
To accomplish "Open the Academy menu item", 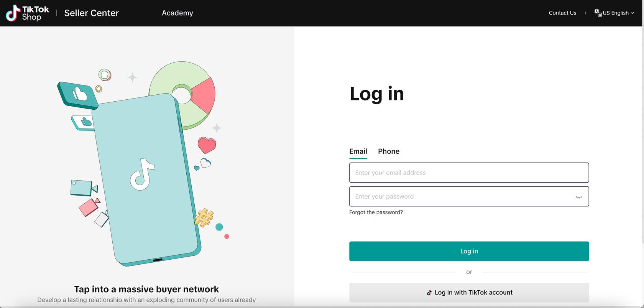I will pyautogui.click(x=177, y=13).
